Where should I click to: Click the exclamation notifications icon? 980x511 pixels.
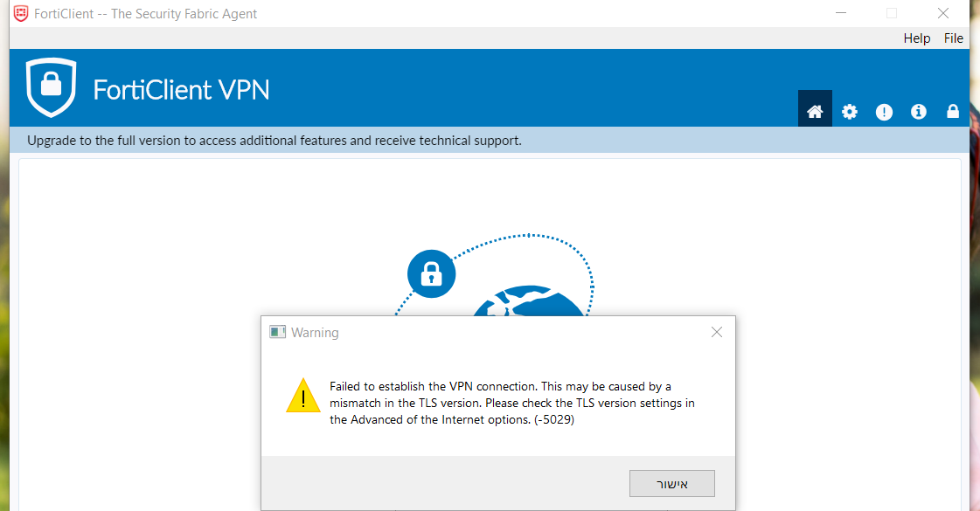pos(884,112)
